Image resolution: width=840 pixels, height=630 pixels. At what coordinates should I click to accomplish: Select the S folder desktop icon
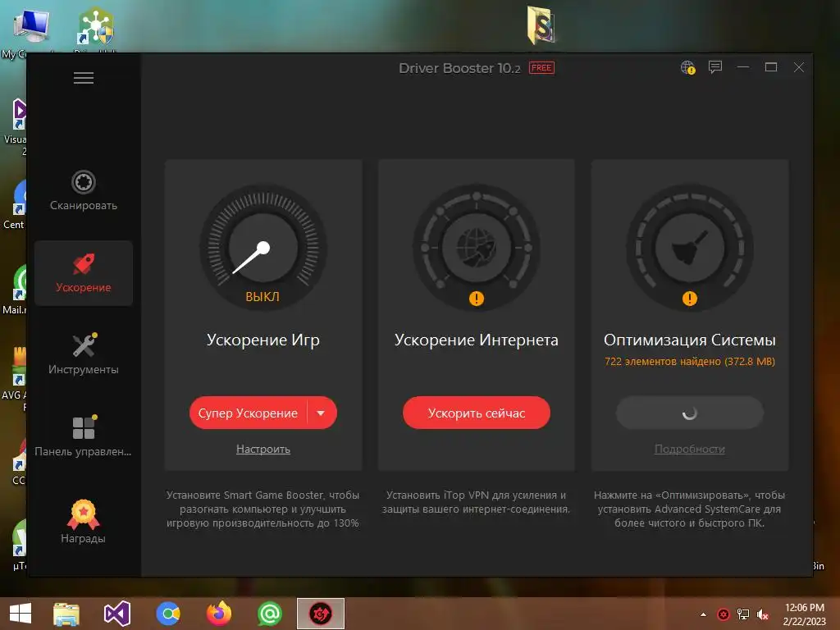coord(541,25)
